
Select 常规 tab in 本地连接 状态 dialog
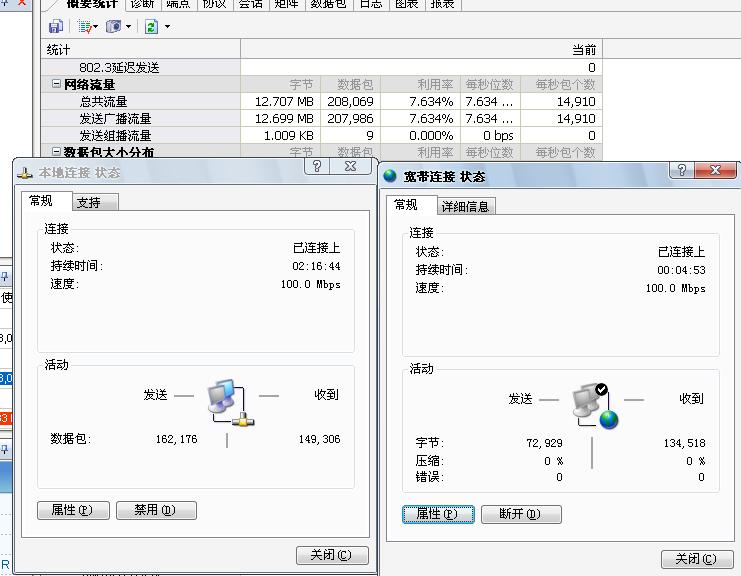(x=46, y=201)
